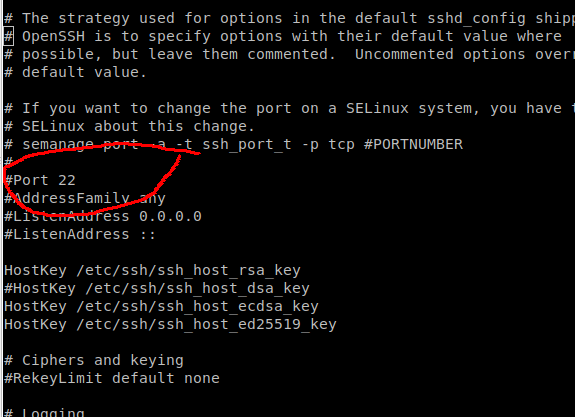Click the '# Ciphers and keying' comment
Screen dimensions: 575x417
tap(94, 360)
